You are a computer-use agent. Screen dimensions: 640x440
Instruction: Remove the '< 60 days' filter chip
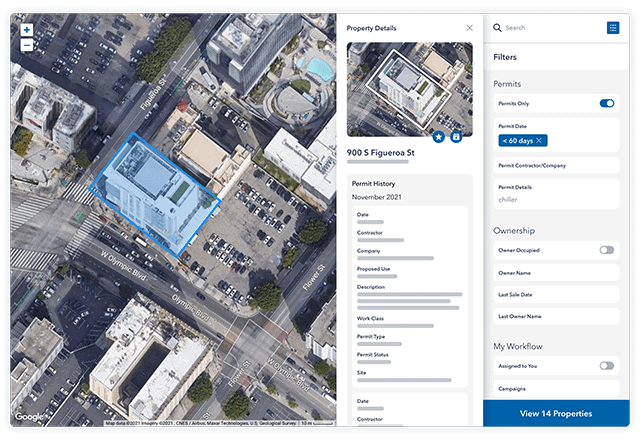point(539,142)
